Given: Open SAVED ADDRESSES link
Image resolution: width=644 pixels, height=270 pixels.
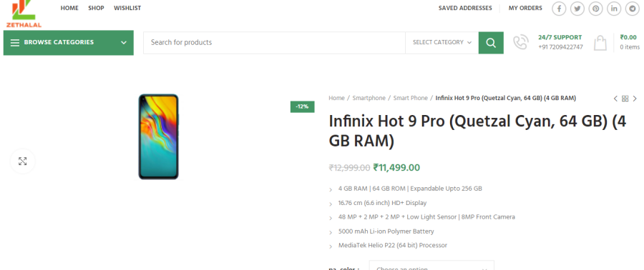Looking at the screenshot, I should 465,8.
